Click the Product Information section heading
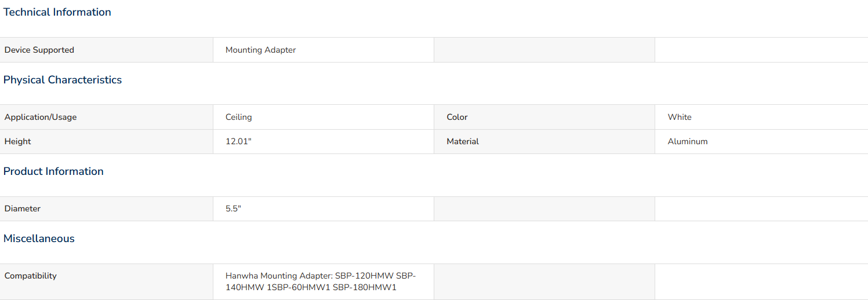Viewport: 868px width, 300px height. [x=53, y=171]
